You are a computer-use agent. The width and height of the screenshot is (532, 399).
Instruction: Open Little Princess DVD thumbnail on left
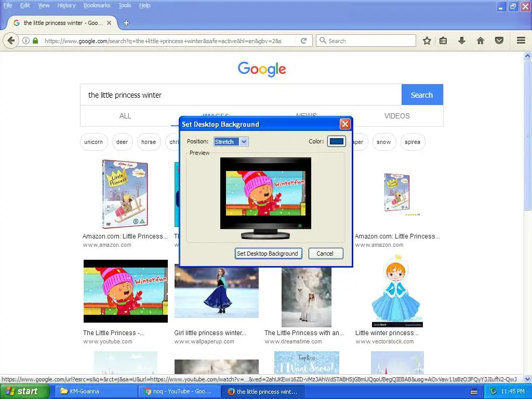tap(125, 194)
